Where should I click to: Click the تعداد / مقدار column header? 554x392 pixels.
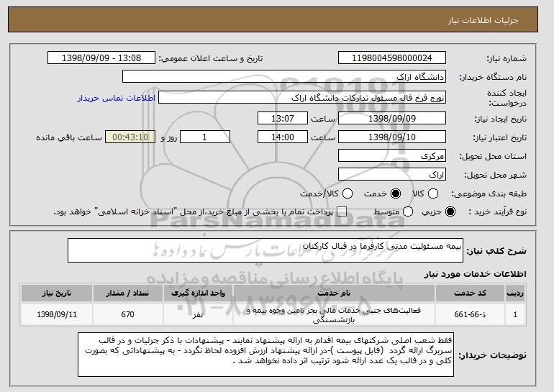[x=127, y=293]
